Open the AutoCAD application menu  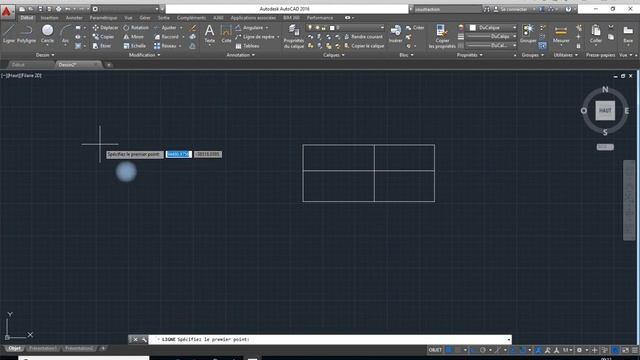(x=7, y=11)
